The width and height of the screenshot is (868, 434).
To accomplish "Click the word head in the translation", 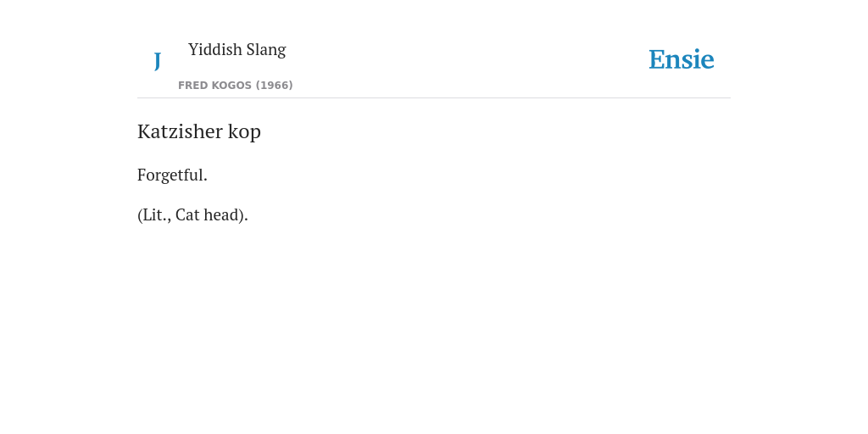I will point(221,214).
